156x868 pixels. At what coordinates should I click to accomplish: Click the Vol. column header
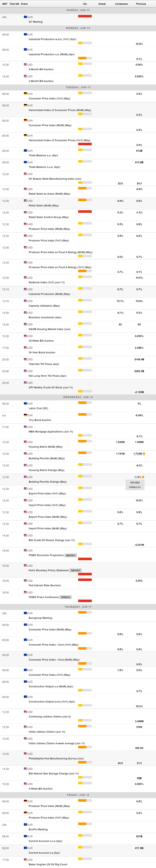[x=85, y=4]
